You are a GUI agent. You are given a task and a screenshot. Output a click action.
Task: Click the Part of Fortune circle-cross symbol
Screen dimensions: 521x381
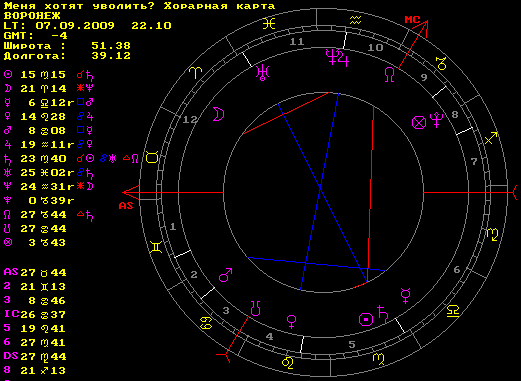[419, 122]
